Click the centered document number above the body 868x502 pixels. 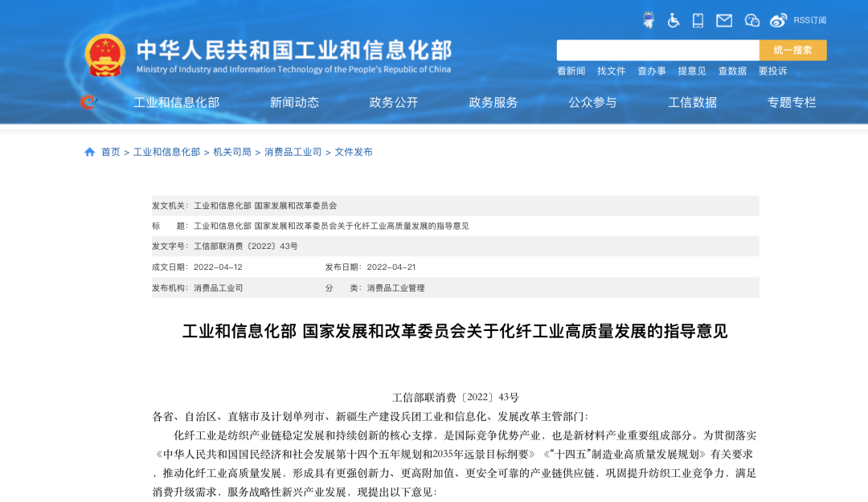coord(456,398)
